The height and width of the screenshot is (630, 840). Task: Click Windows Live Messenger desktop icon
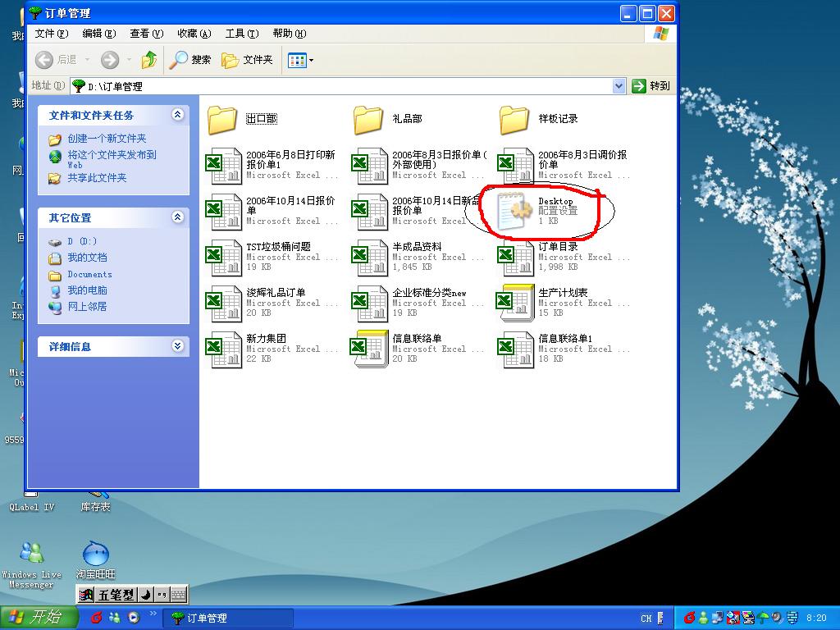pos(32,565)
